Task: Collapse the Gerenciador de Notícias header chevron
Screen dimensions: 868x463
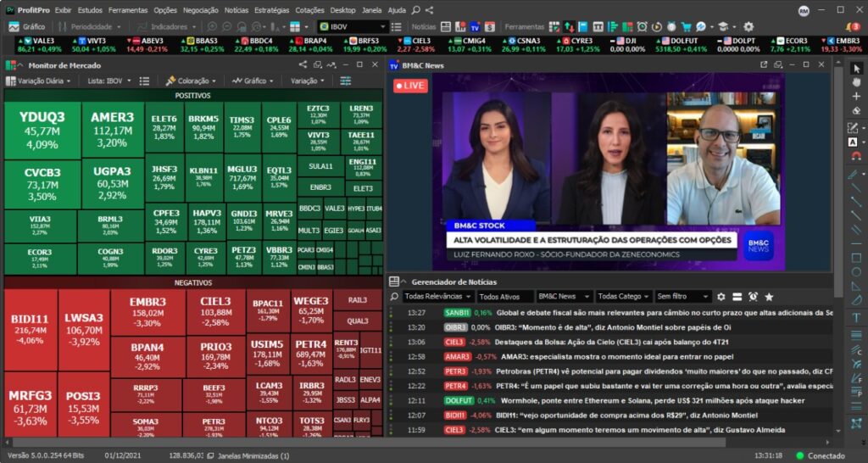Action: 403,282
